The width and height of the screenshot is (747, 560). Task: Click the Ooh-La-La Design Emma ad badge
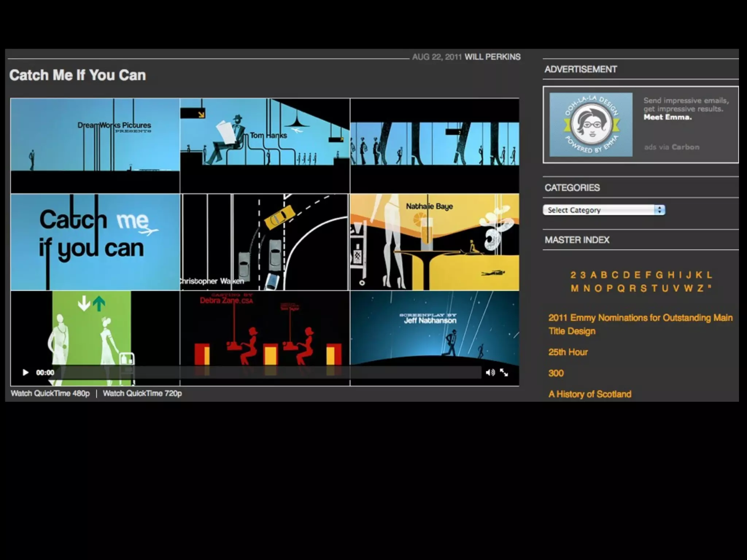[x=591, y=125]
